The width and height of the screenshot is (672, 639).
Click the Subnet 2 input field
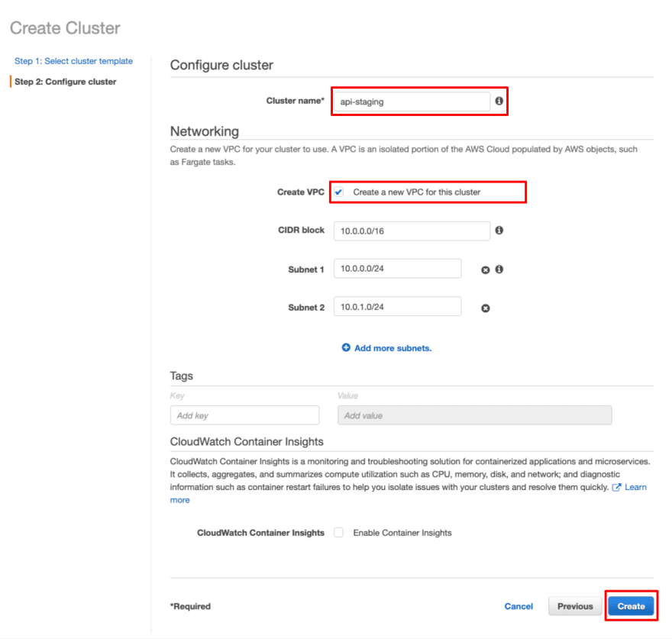tap(398, 307)
